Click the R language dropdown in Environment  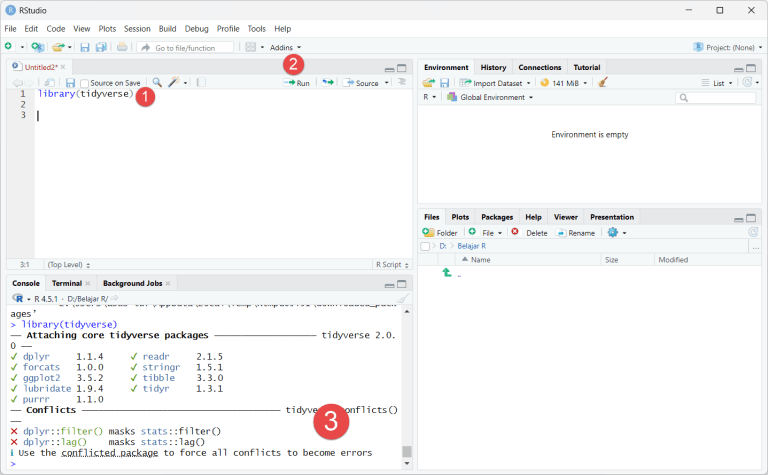430,97
